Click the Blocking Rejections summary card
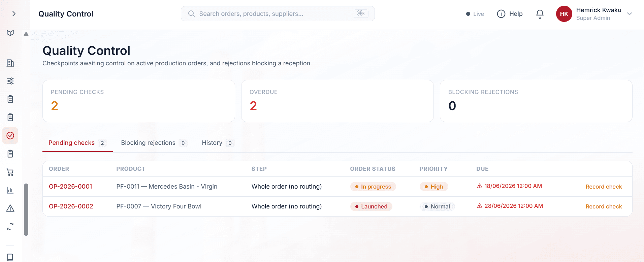The image size is (644, 262). pos(536,101)
